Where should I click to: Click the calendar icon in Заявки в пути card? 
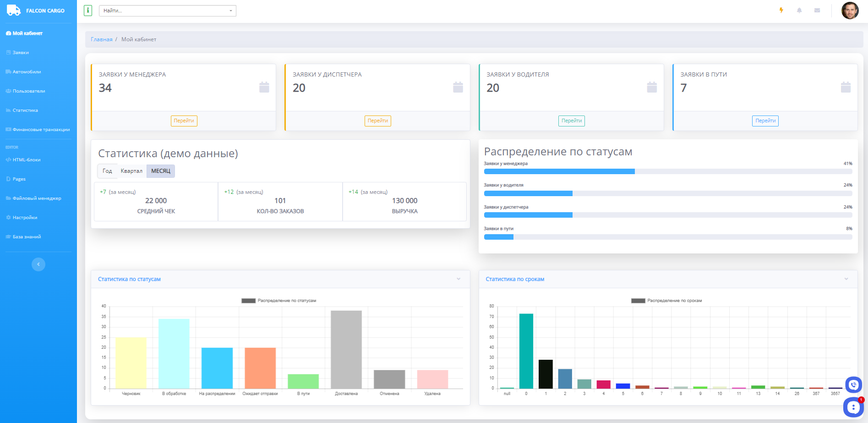tap(846, 87)
